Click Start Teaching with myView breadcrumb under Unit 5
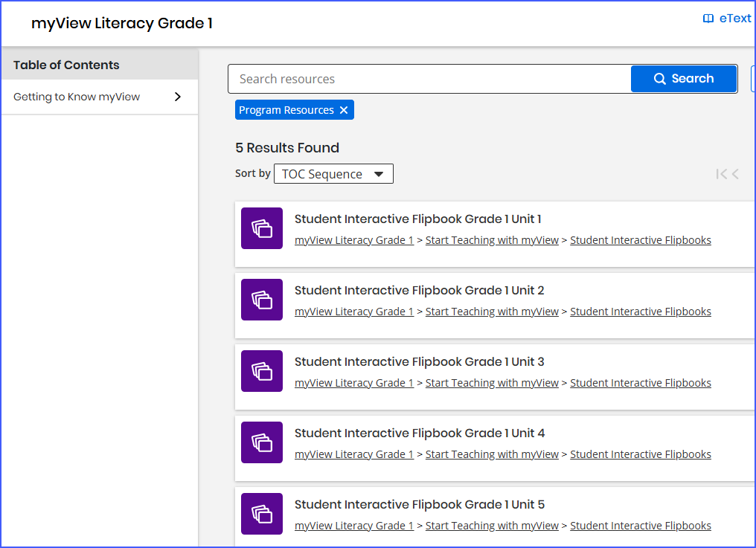This screenshot has height=548, width=756. click(x=492, y=526)
